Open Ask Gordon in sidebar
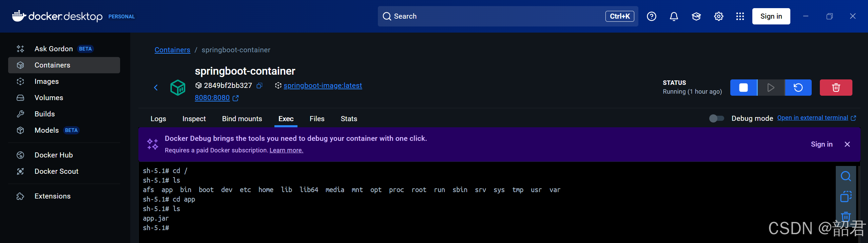Viewport: 868px width, 243px height. click(64, 49)
